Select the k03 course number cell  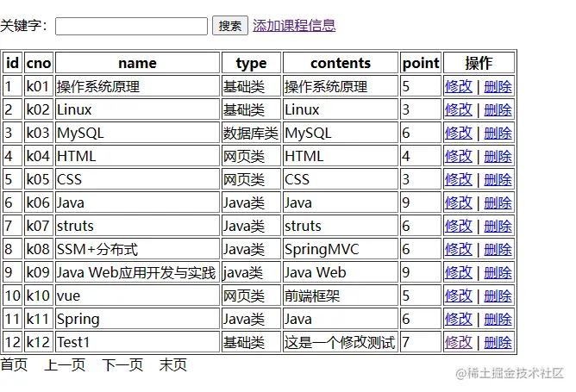(x=39, y=133)
